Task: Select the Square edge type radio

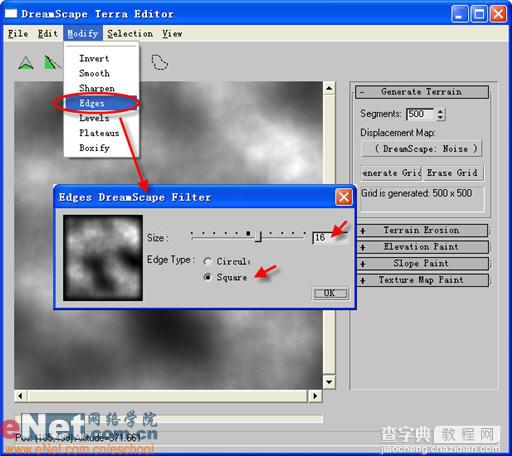Action: click(208, 277)
